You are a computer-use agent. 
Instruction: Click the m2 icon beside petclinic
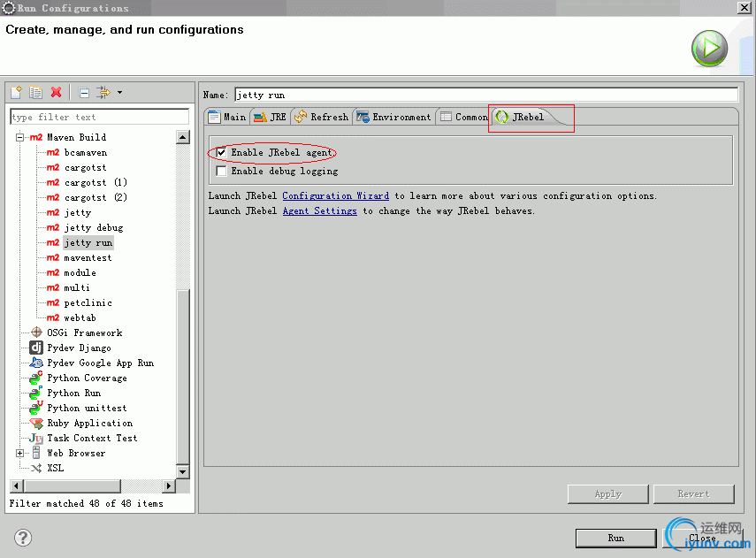tap(53, 302)
